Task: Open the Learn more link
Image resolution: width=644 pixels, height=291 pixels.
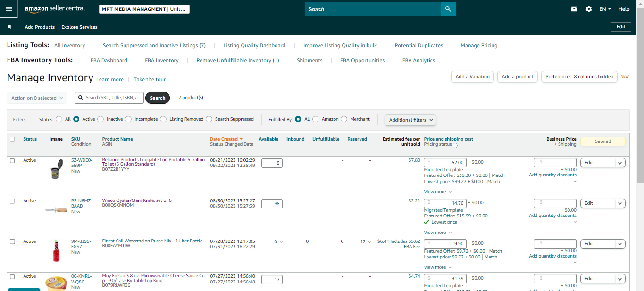Action: (110, 80)
